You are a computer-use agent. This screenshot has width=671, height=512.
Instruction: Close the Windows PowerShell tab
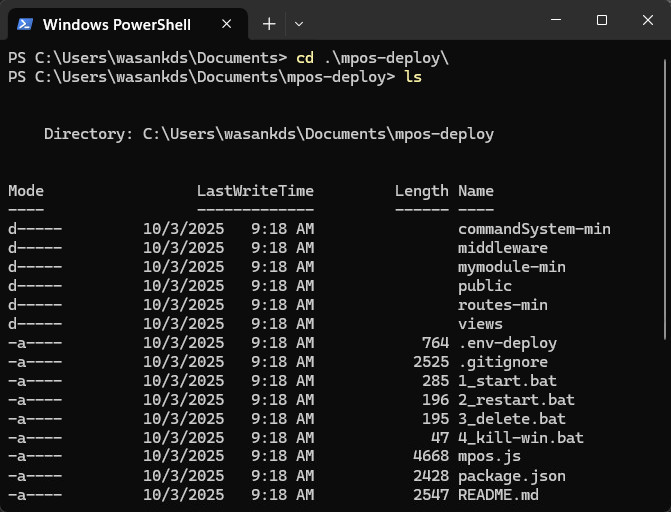(229, 23)
